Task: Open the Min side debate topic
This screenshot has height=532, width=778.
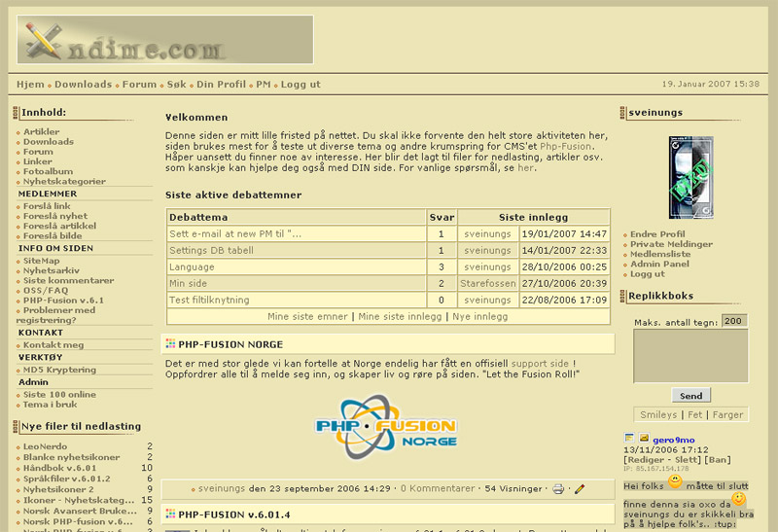Action: pos(188,283)
